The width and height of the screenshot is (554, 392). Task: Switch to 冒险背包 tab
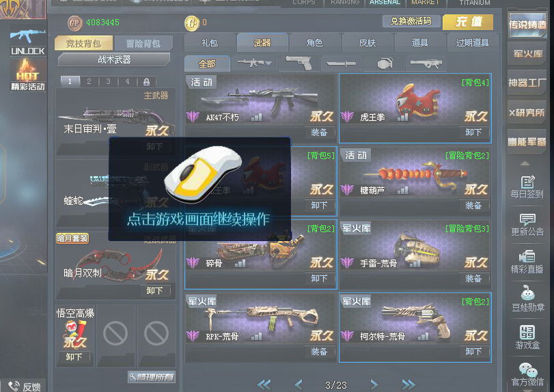click(143, 44)
